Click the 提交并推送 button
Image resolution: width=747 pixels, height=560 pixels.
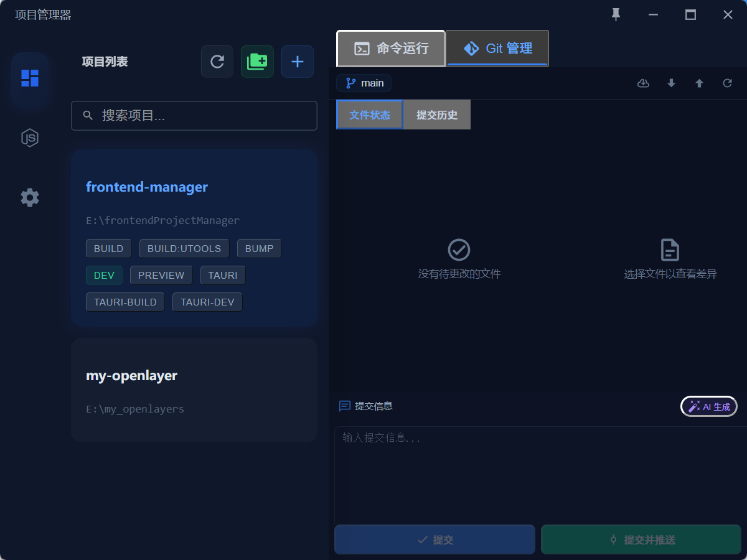click(641, 539)
